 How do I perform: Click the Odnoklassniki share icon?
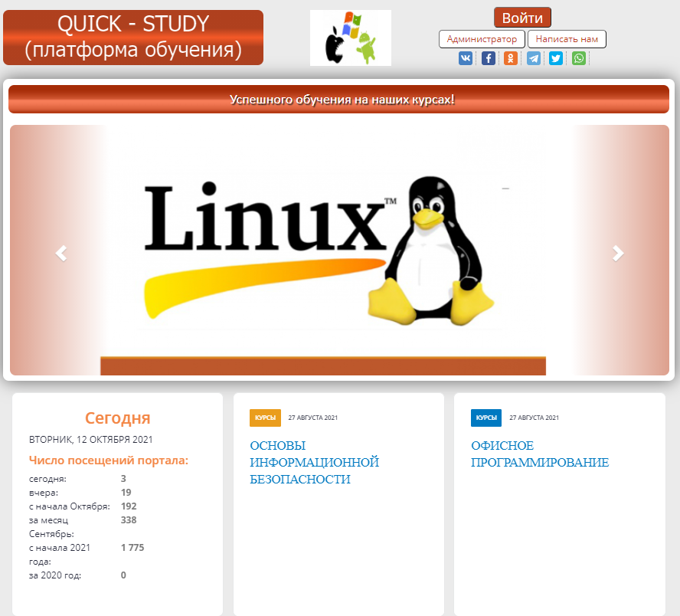click(511, 58)
